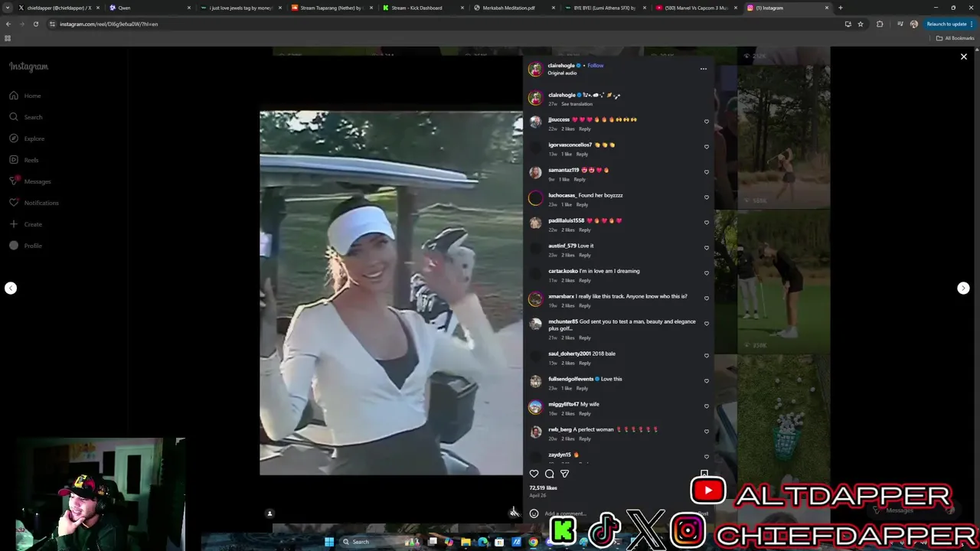Switch to Marvel Vs Capcom YouTube tab

695,8
